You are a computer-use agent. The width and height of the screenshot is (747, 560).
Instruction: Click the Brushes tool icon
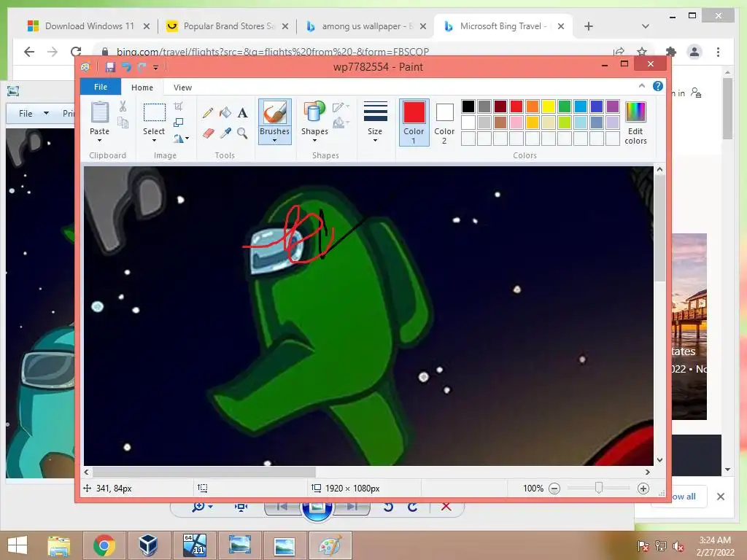275,113
